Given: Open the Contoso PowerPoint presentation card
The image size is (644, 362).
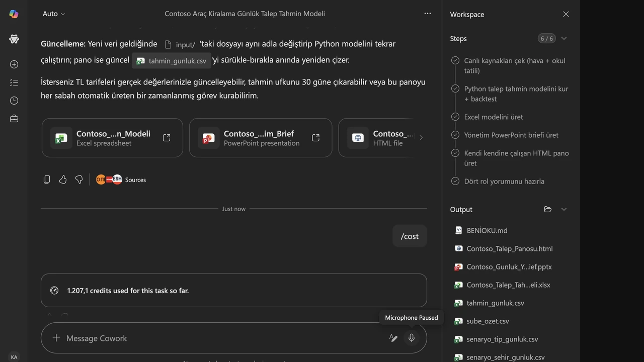Looking at the screenshot, I should tap(261, 138).
